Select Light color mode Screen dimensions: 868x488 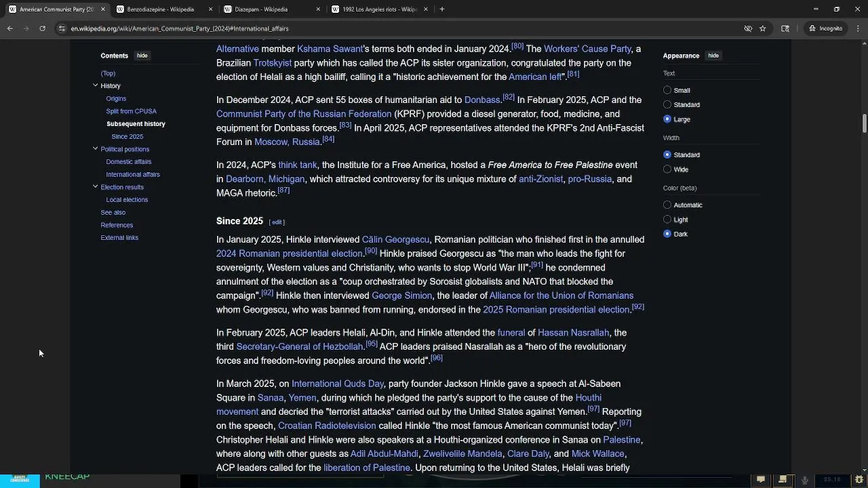[x=667, y=220]
